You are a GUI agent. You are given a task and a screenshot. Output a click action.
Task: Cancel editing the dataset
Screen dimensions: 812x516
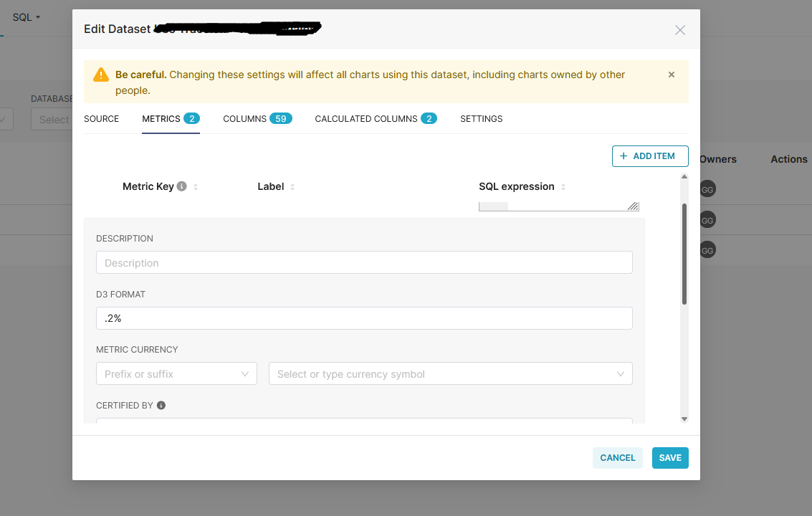[x=617, y=457]
